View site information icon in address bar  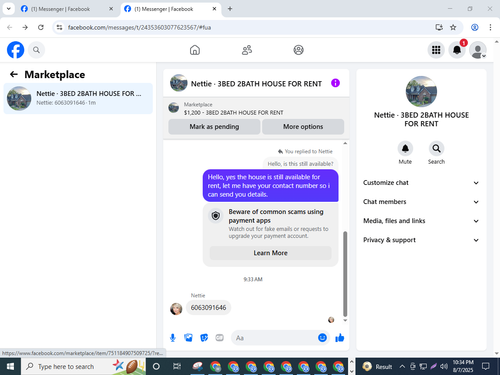[59, 27]
